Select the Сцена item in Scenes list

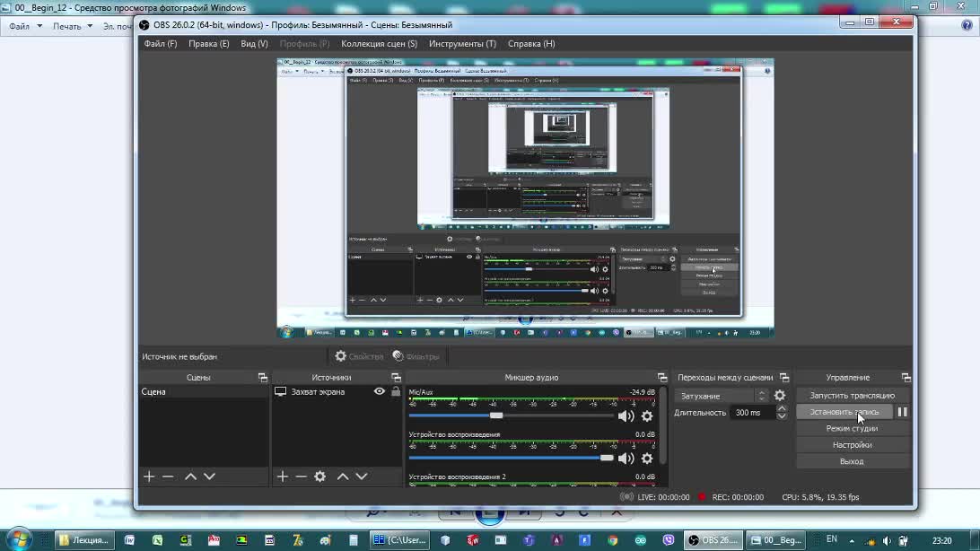(205, 391)
